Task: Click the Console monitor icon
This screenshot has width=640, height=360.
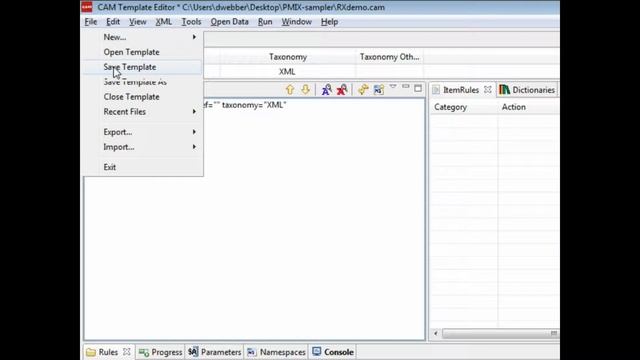Action: coord(317,351)
